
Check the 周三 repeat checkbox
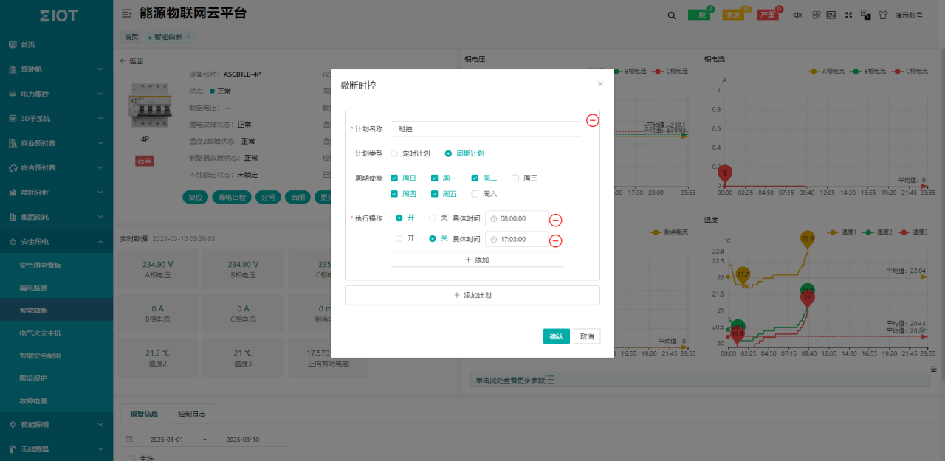tap(515, 178)
